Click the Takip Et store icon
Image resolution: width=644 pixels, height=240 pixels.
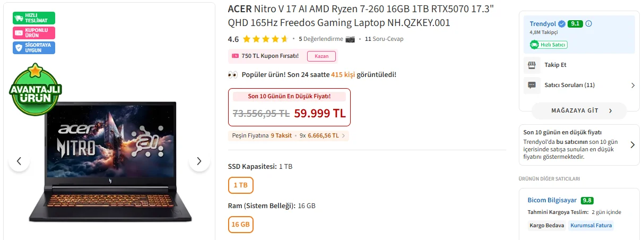click(532, 65)
